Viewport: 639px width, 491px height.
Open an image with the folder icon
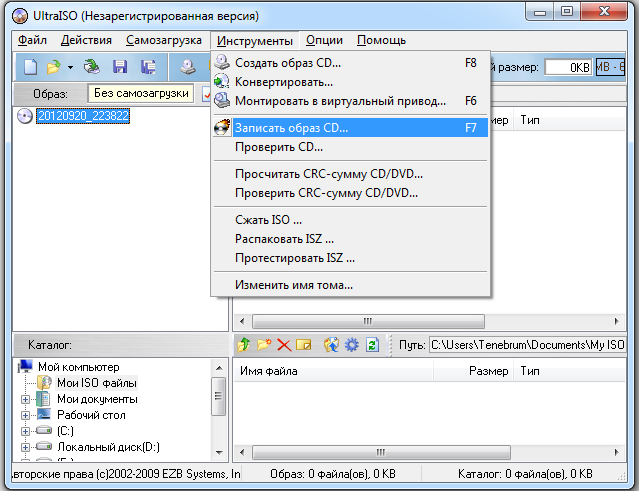pos(53,67)
